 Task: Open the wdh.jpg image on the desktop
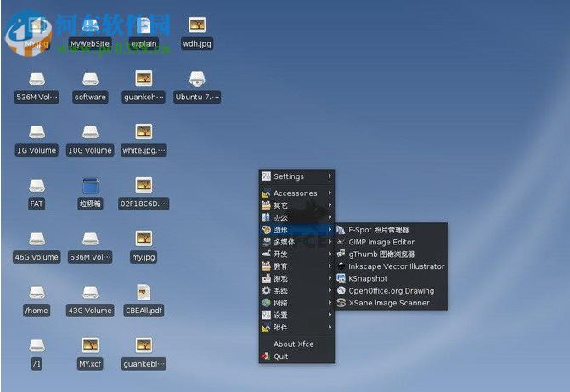[197, 25]
